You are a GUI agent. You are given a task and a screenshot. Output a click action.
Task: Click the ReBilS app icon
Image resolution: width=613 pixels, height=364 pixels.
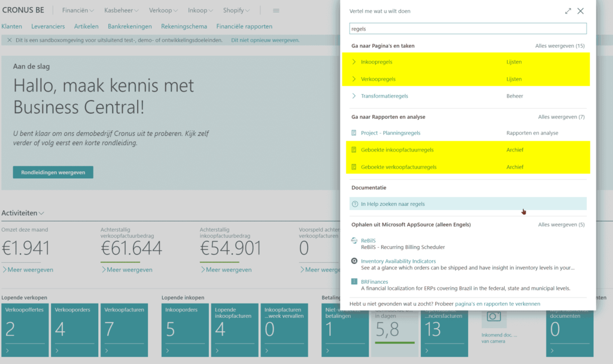pyautogui.click(x=354, y=241)
